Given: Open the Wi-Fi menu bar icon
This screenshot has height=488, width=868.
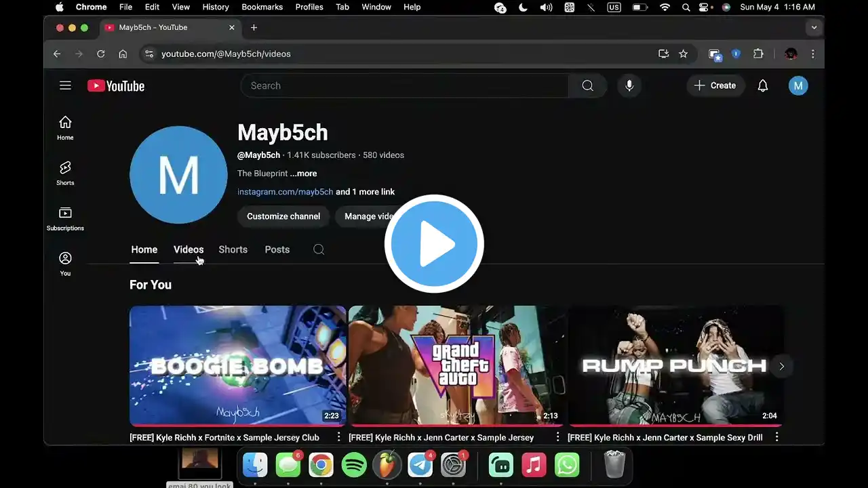Looking at the screenshot, I should tap(665, 7).
